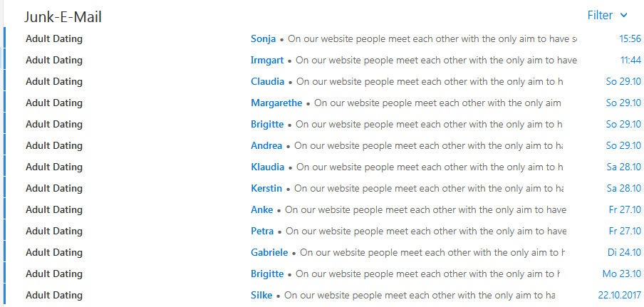Click the 15:56 timestamp of the Sonja mail

(x=630, y=39)
